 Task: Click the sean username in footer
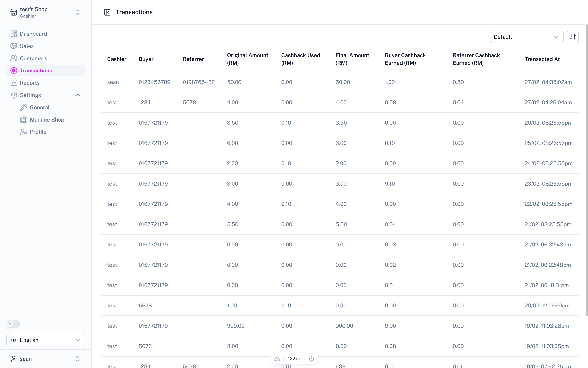coord(26,359)
